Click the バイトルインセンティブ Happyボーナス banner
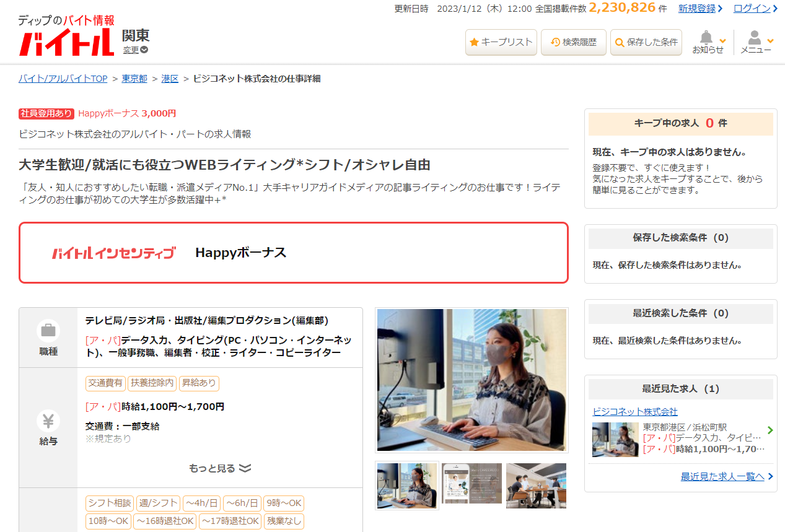Image resolution: width=785 pixels, height=532 pixels. click(294, 253)
